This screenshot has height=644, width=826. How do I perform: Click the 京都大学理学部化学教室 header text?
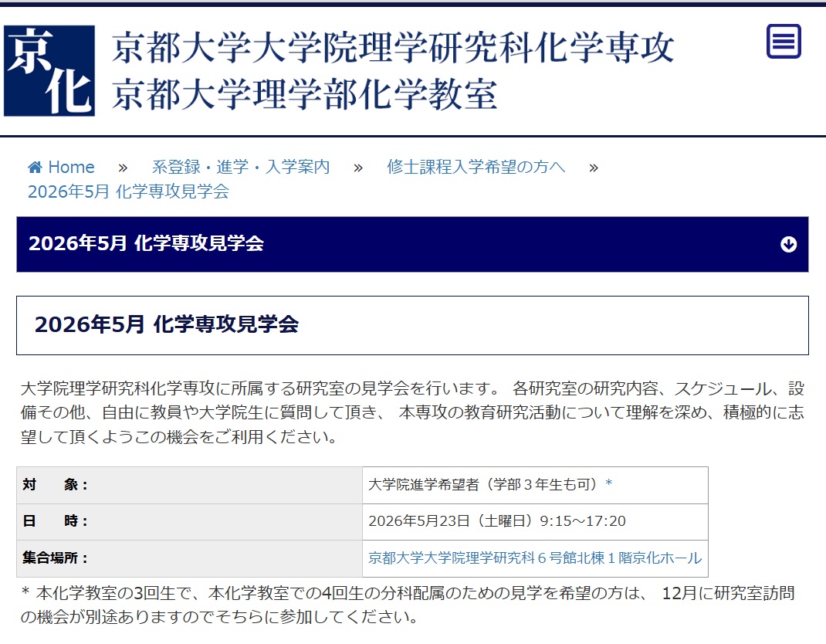coord(304,95)
